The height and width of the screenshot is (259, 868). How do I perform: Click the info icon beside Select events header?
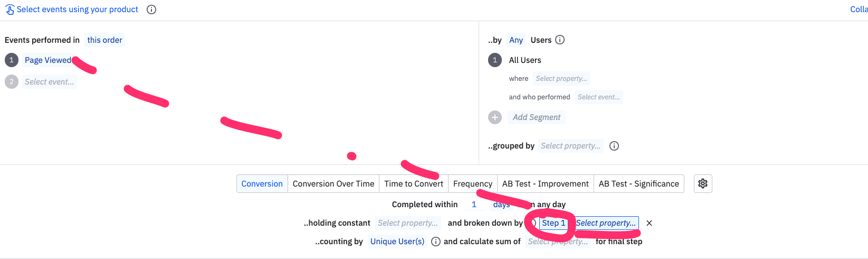coord(151,10)
